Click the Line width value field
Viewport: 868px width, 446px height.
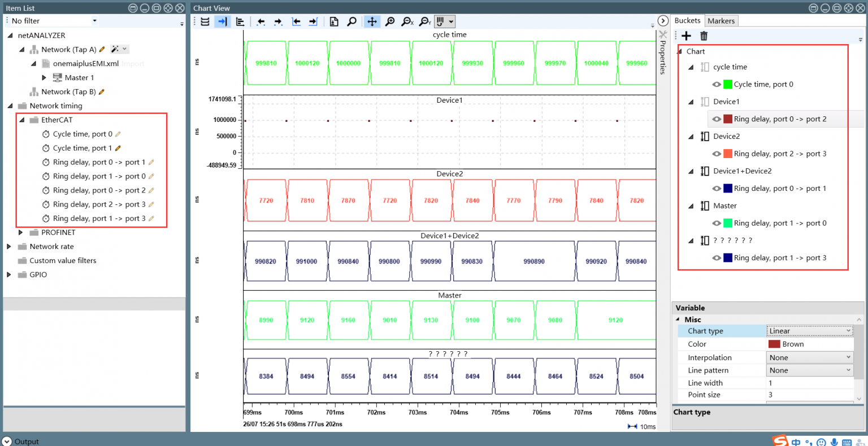(x=809, y=383)
